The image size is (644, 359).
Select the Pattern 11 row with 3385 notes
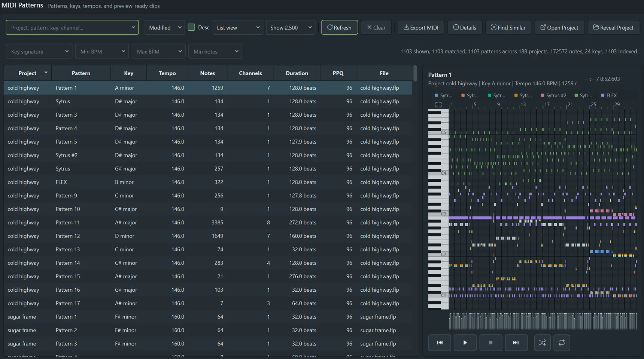pos(208,223)
